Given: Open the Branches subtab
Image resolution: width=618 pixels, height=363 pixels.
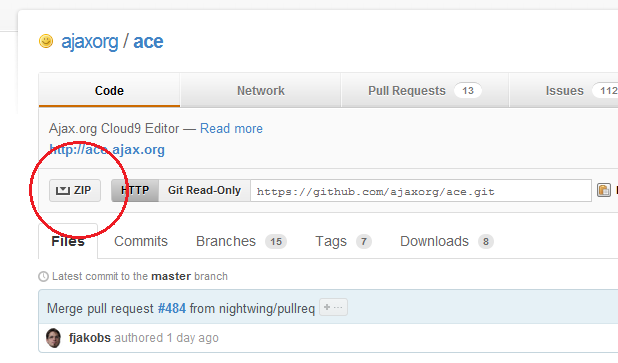Looking at the screenshot, I should click(x=241, y=241).
